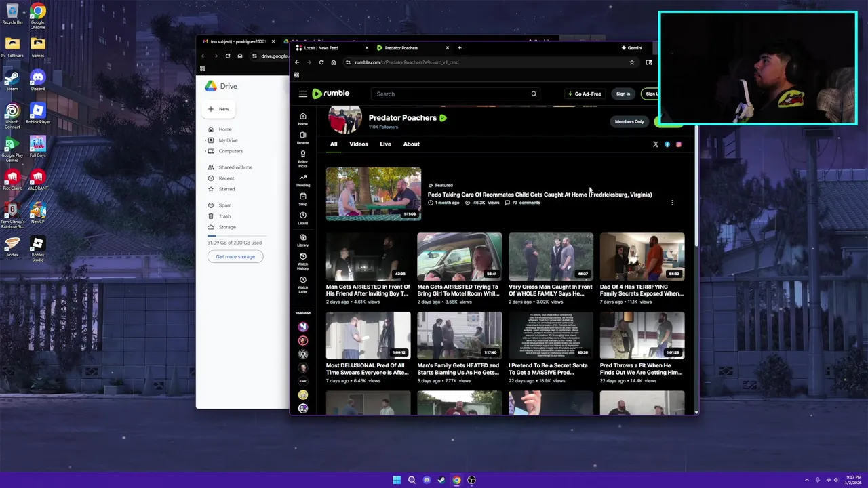Select the Videos tab on the channel
The width and height of the screenshot is (868, 488).
(x=359, y=144)
